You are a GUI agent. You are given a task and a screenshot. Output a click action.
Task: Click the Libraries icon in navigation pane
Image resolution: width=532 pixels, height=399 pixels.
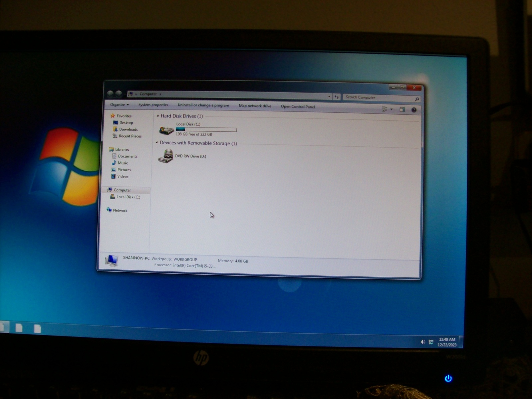point(111,149)
